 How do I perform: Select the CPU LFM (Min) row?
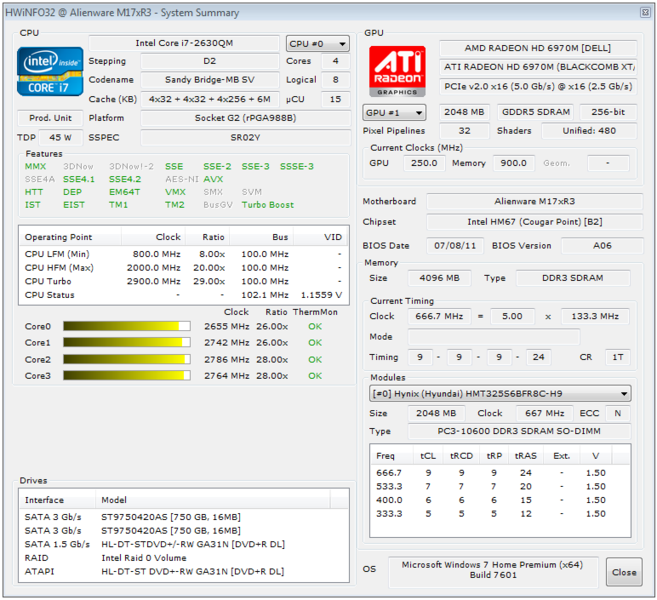pos(184,254)
